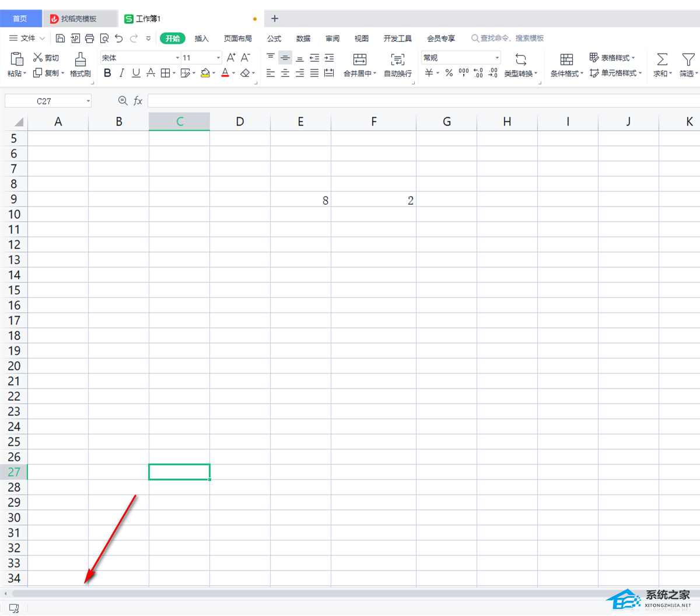Cut selection with 剪切
Screen dimensions: 700x616
tap(46, 57)
